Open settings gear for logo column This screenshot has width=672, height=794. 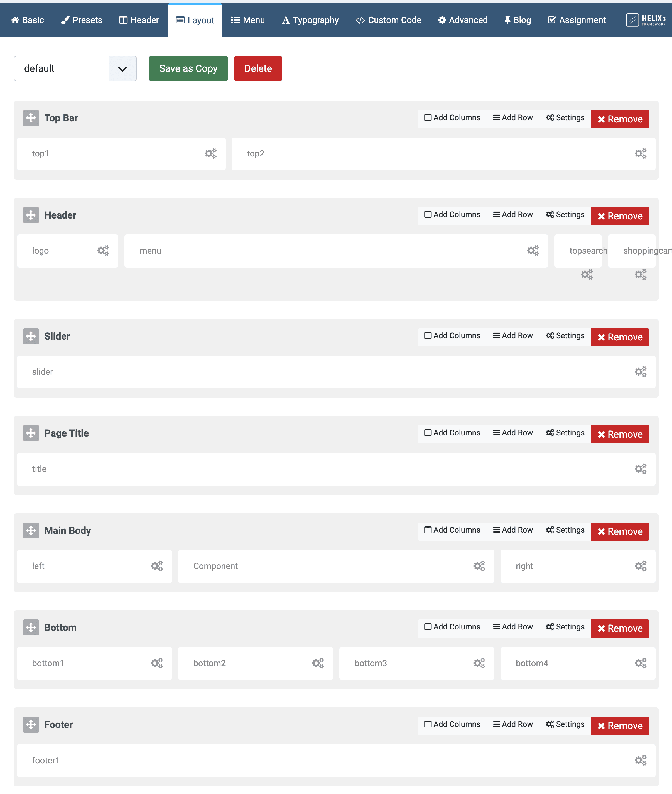pyautogui.click(x=103, y=251)
